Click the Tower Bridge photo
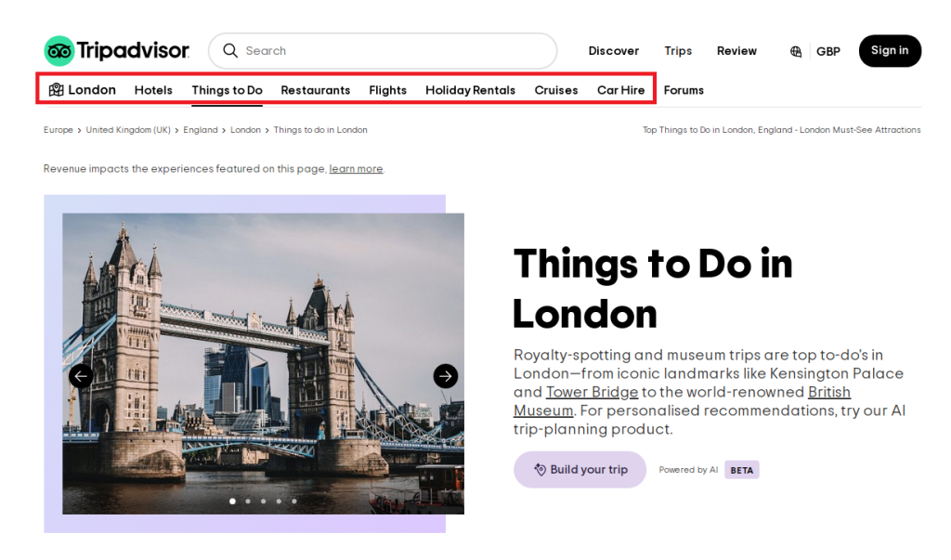Viewport: 951px width, 560px height. pyautogui.click(x=263, y=364)
